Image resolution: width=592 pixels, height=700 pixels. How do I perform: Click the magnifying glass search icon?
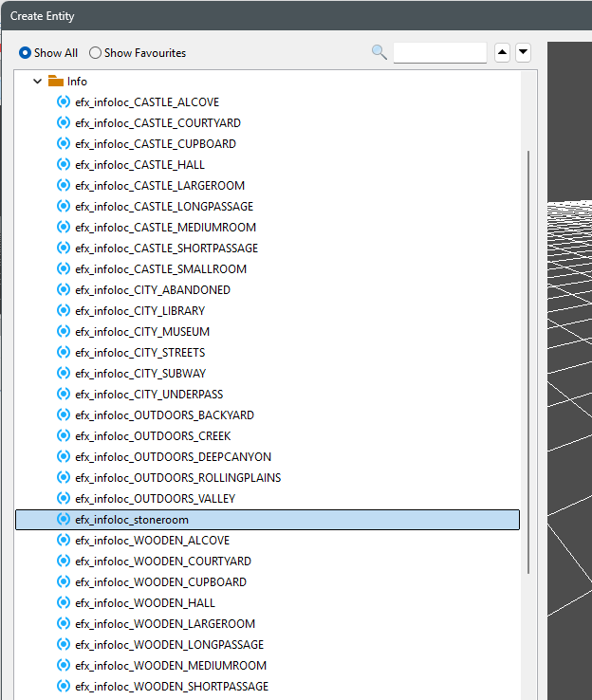379,52
